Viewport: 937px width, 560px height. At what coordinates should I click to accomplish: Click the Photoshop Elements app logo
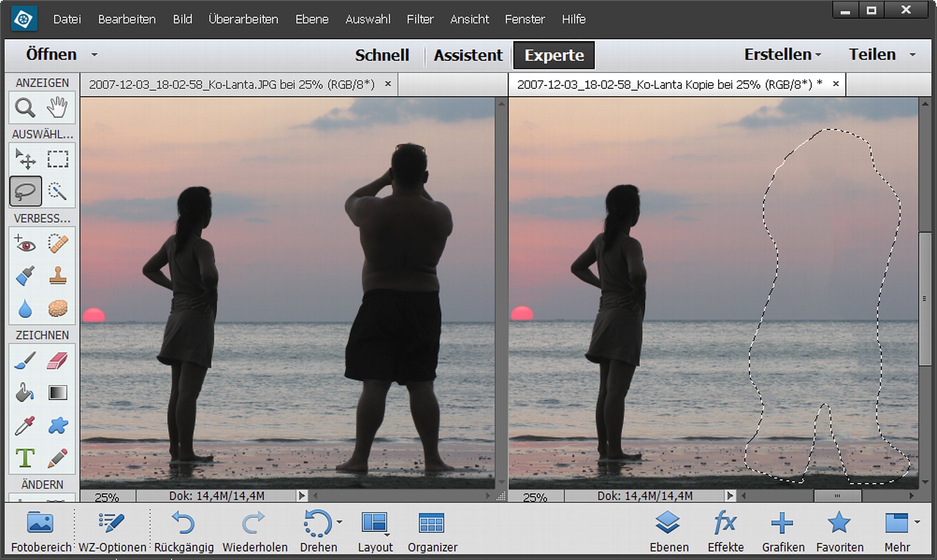click(x=23, y=20)
